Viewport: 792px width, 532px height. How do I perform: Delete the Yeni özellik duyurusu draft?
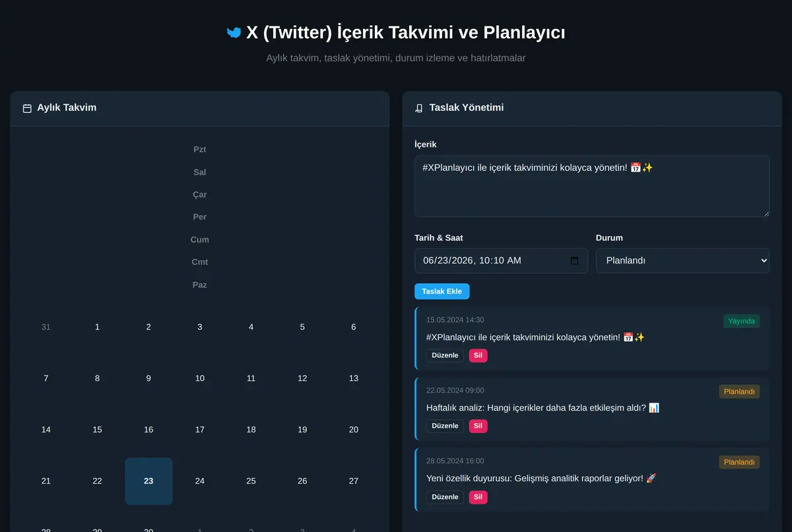tap(478, 497)
